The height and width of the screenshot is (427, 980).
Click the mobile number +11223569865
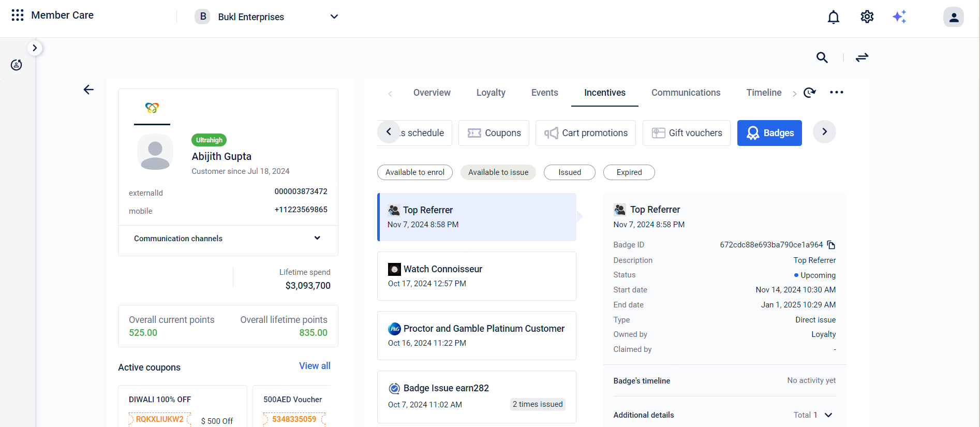(x=301, y=210)
